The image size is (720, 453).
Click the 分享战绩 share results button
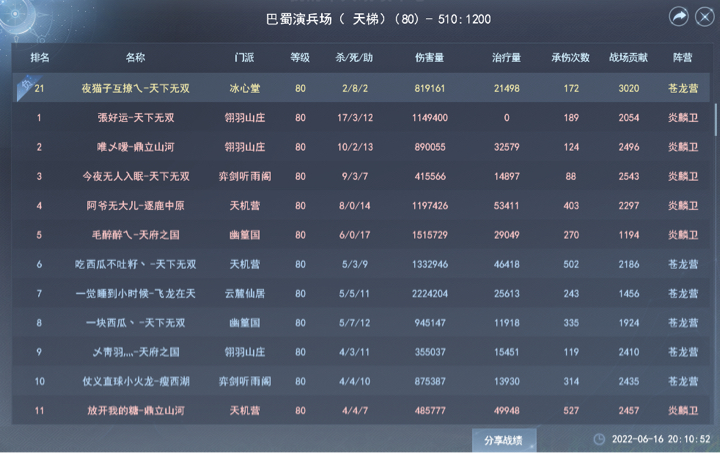tap(503, 440)
